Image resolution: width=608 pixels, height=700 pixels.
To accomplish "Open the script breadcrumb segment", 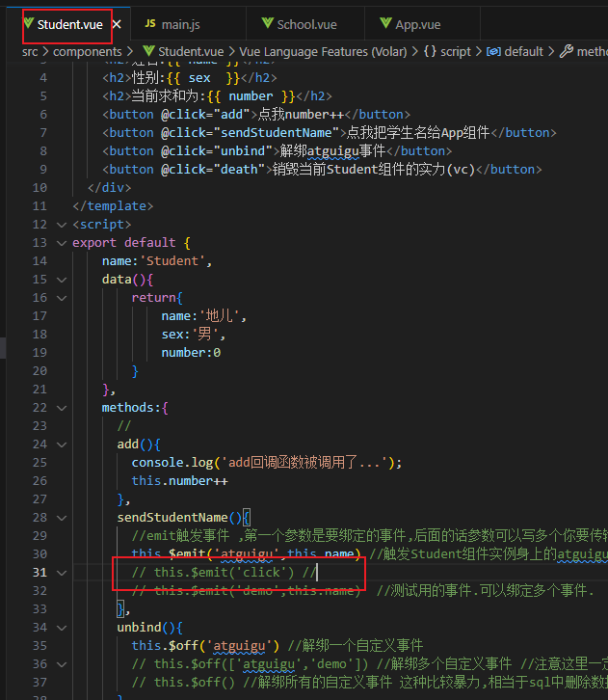I will click(x=456, y=52).
